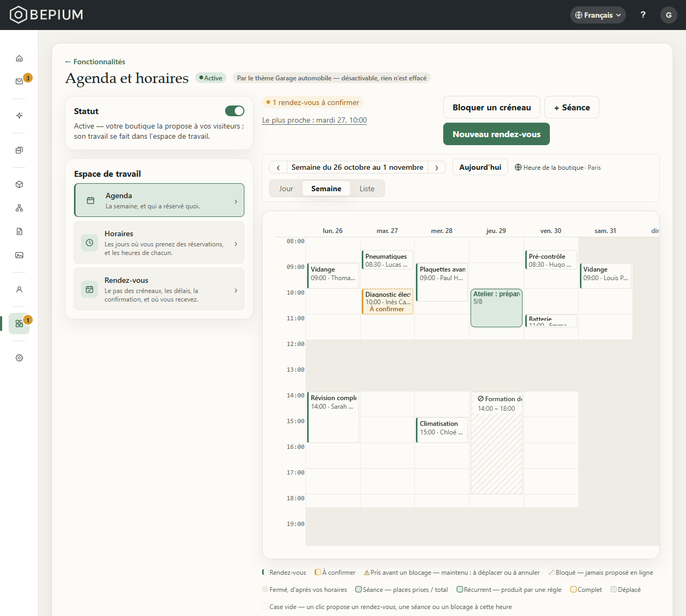Select the Semaine view tab
This screenshot has width=686, height=616.
(326, 189)
